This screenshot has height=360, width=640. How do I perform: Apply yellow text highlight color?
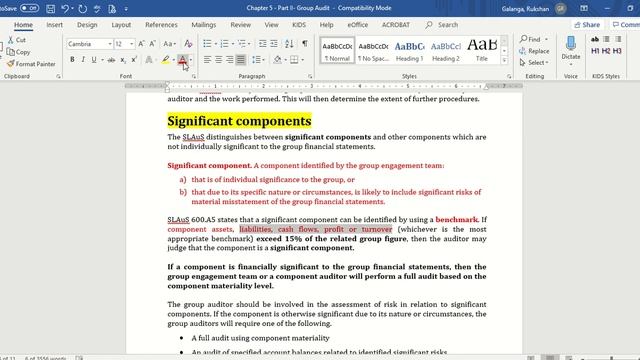coord(165,60)
